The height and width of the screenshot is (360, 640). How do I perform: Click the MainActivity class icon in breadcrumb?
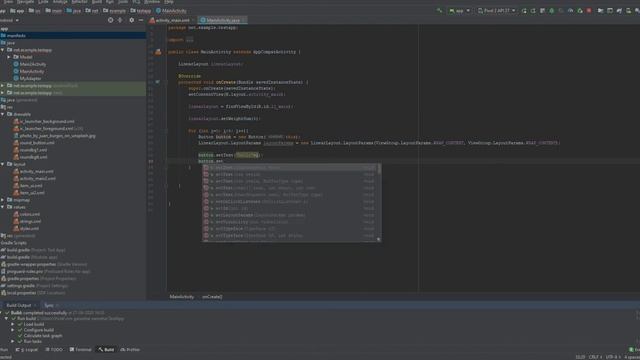click(x=158, y=11)
